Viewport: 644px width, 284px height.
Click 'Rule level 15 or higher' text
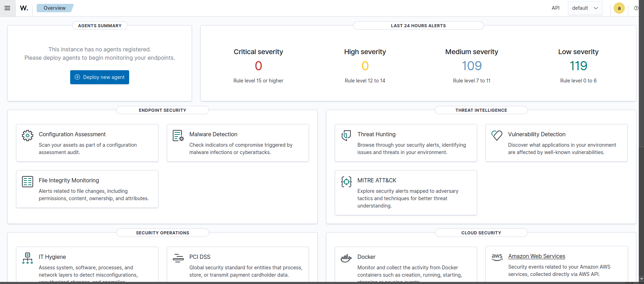(x=258, y=81)
